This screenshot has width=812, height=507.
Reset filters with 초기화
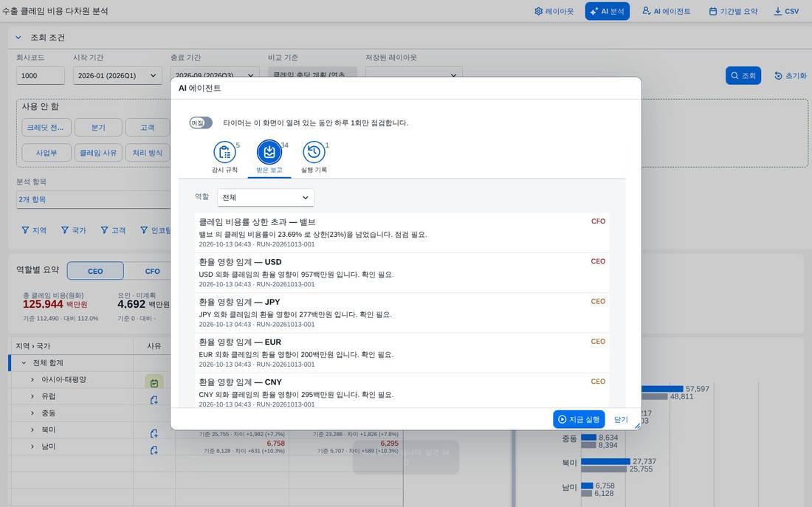pos(791,75)
